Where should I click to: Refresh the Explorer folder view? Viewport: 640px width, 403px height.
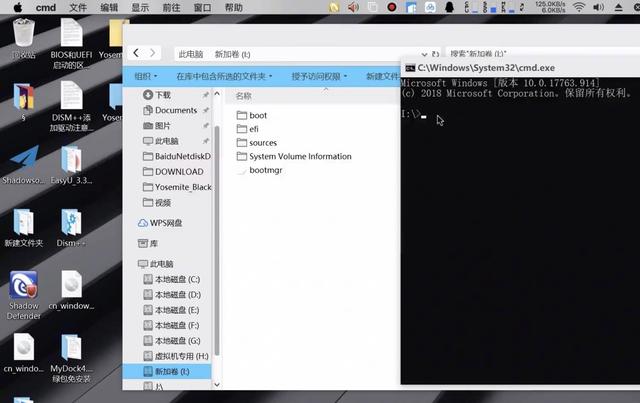[436, 54]
